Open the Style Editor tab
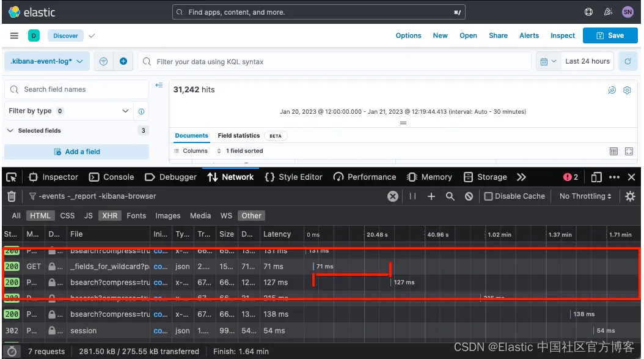The height and width of the screenshot is (359, 644). 294,177
